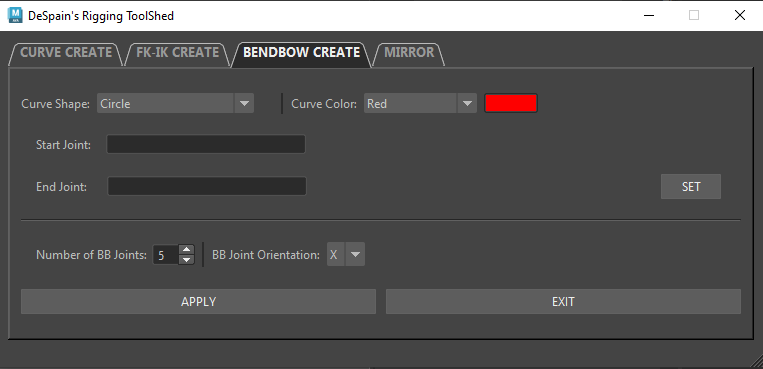This screenshot has width=763, height=369.
Task: Expand the Curve Color dropdown showing Red
Action: [x=420, y=103]
